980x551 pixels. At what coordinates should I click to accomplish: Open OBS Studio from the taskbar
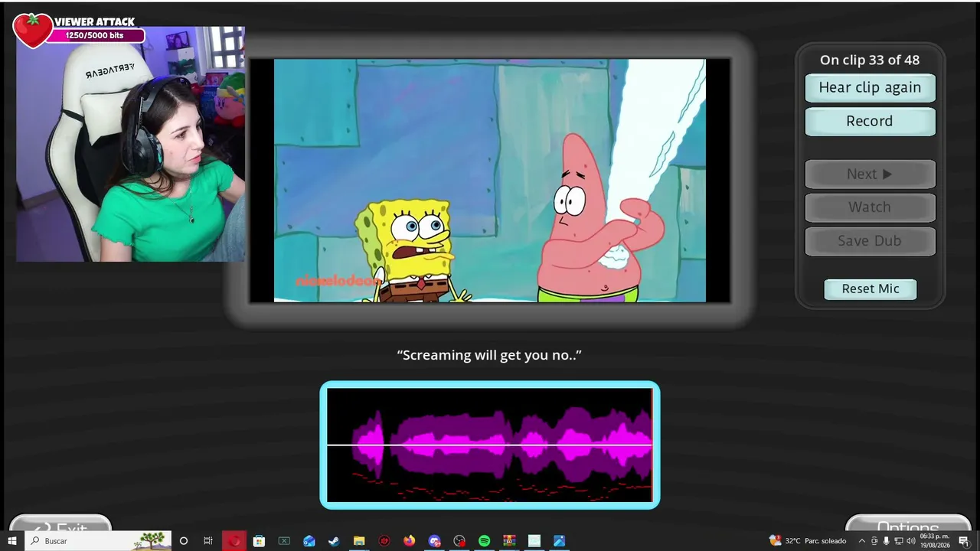(x=459, y=541)
